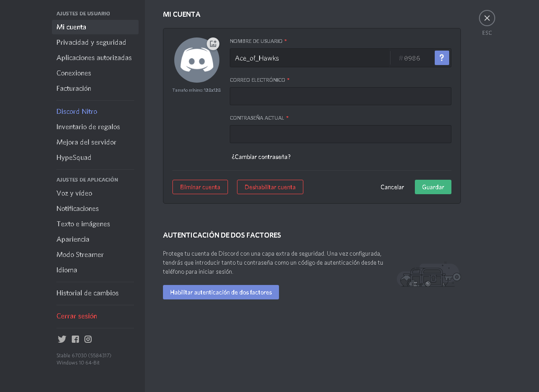Click Cerrar sesión to log out
Viewport: 539px width, 392px height.
pos(95,316)
